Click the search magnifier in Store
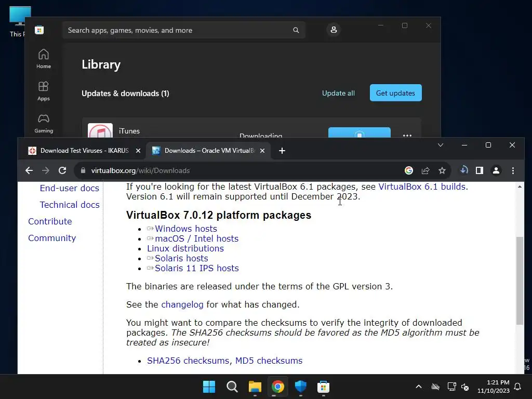The height and width of the screenshot is (399, 532). coord(296,30)
